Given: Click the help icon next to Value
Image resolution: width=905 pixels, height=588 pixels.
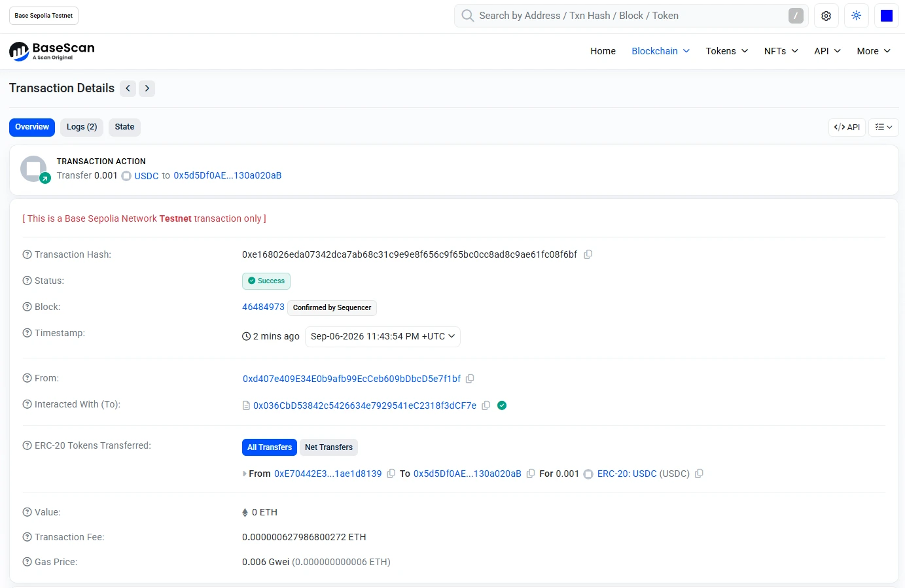Looking at the screenshot, I should click(27, 512).
